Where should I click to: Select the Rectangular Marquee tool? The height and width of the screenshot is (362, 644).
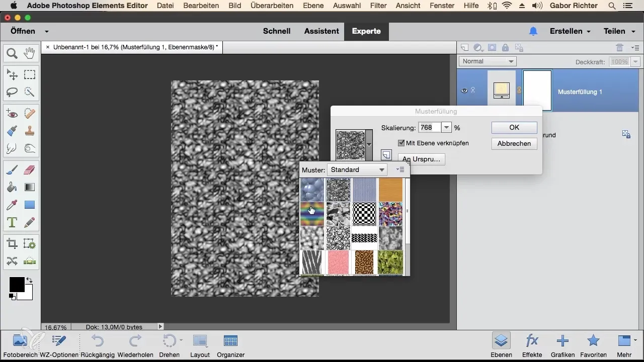29,75
